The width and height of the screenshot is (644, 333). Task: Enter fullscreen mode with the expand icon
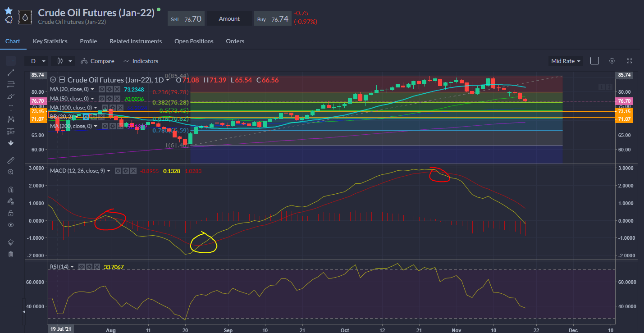(x=630, y=60)
